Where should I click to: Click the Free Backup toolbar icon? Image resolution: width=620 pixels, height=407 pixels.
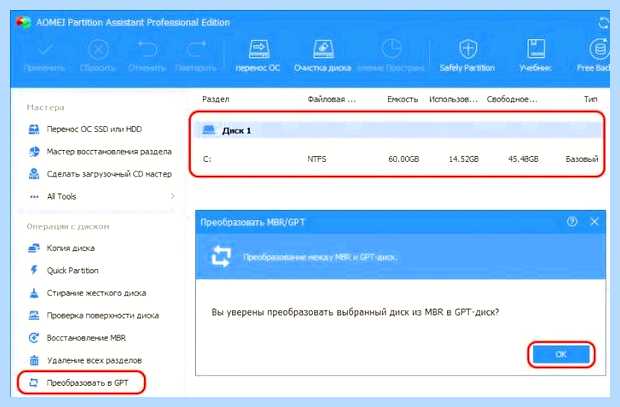pyautogui.click(x=599, y=49)
